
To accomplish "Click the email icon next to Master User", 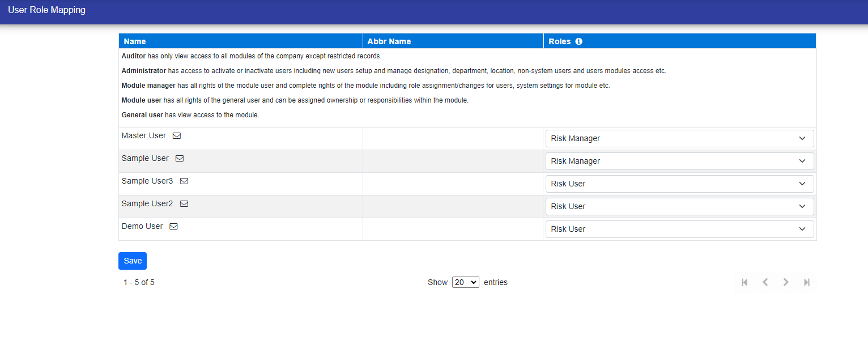I will click(177, 136).
